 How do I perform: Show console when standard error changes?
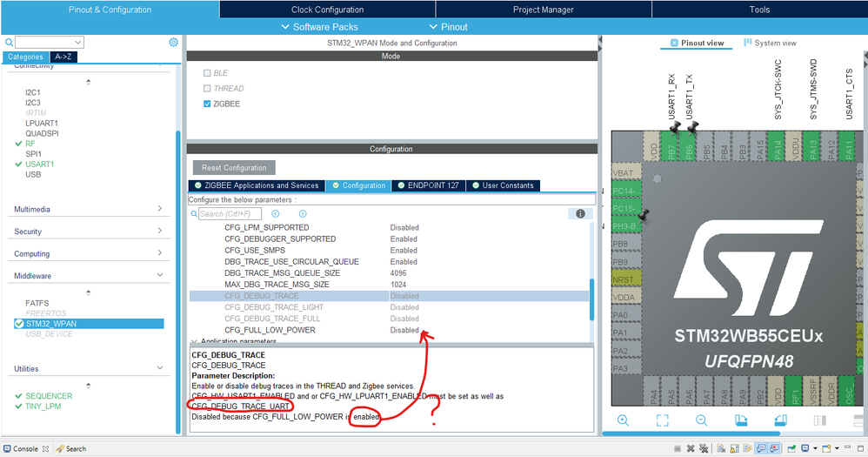774,448
